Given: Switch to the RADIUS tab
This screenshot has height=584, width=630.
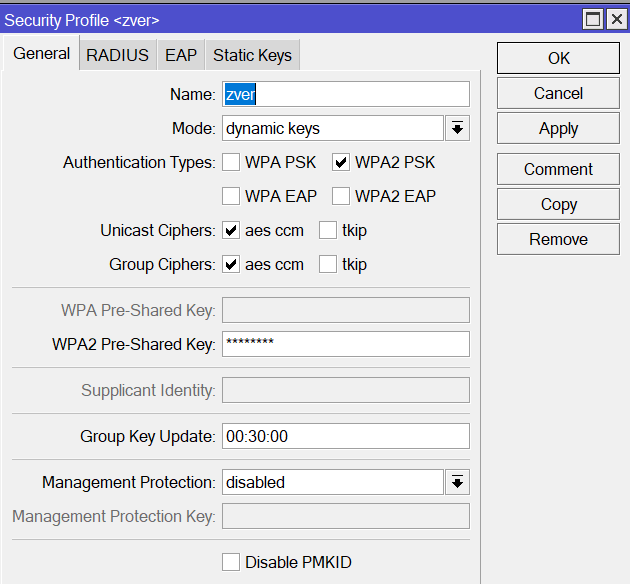Looking at the screenshot, I should tap(117, 55).
